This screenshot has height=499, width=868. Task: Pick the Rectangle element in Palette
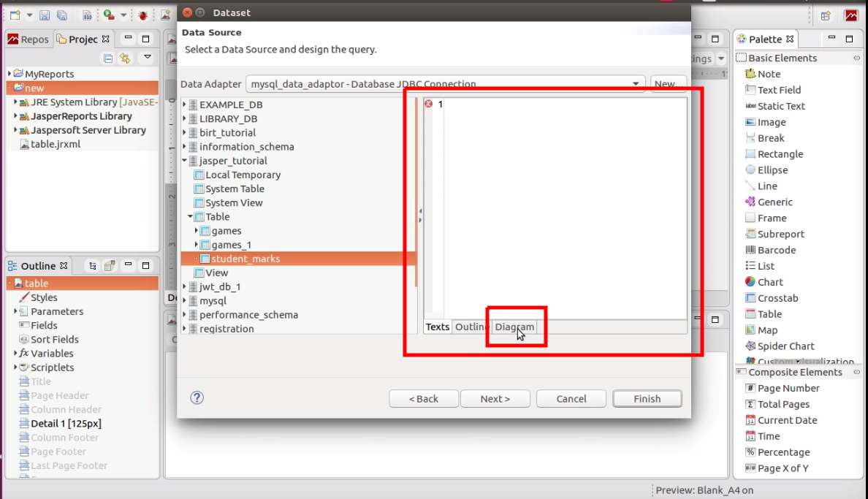(774, 154)
